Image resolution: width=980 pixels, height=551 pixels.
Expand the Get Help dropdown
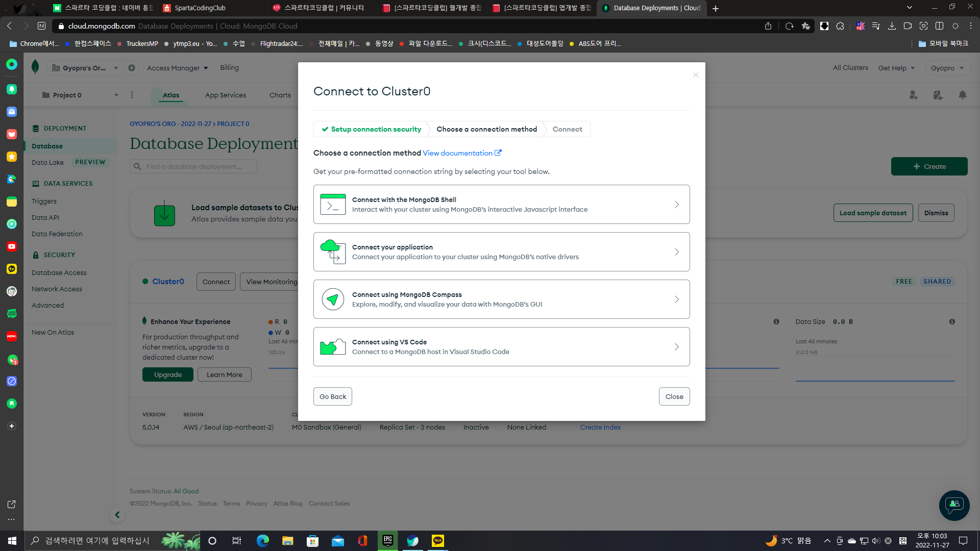(x=896, y=68)
